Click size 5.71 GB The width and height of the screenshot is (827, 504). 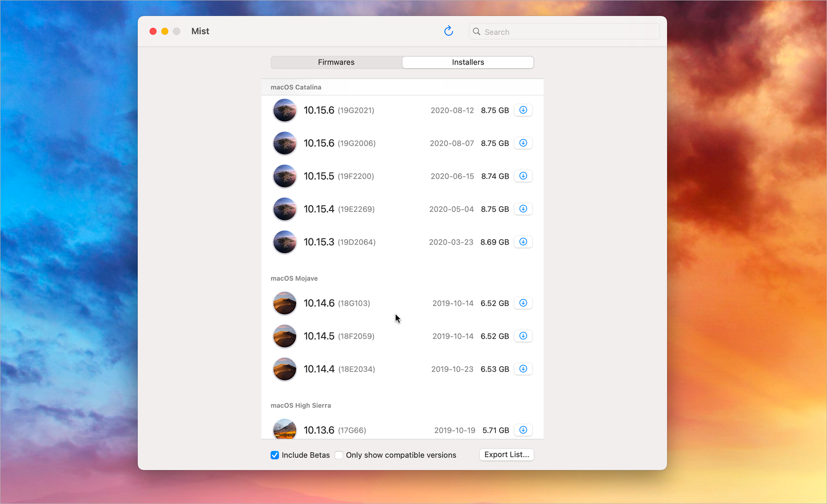[496, 430]
